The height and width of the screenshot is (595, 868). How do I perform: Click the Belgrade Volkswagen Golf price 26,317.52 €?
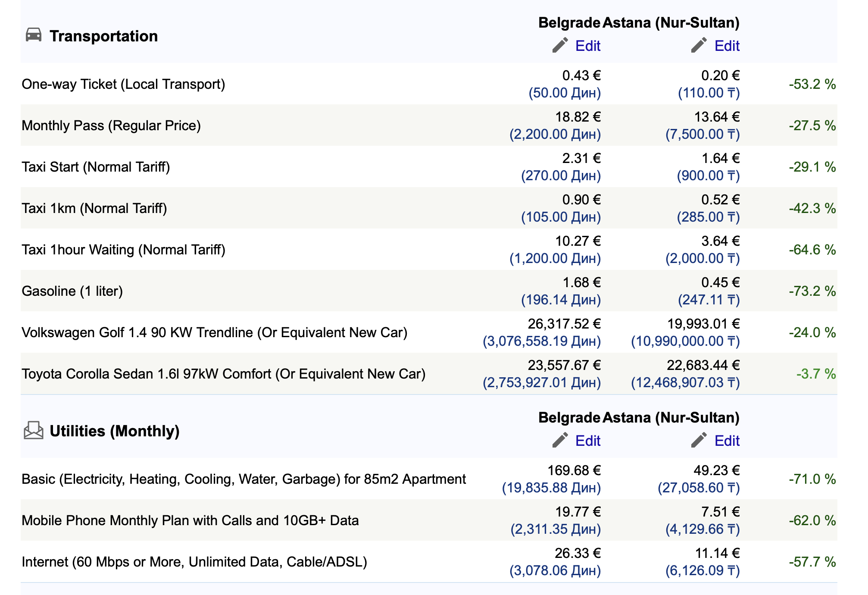click(564, 324)
